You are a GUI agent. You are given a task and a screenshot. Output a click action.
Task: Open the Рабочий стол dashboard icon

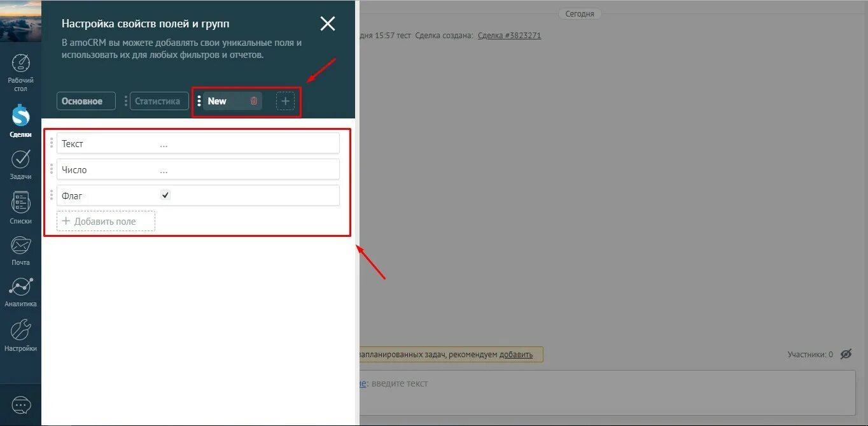21,64
